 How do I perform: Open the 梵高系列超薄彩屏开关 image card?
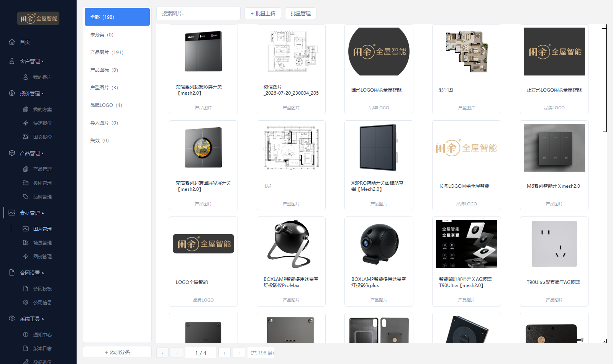pos(203,69)
